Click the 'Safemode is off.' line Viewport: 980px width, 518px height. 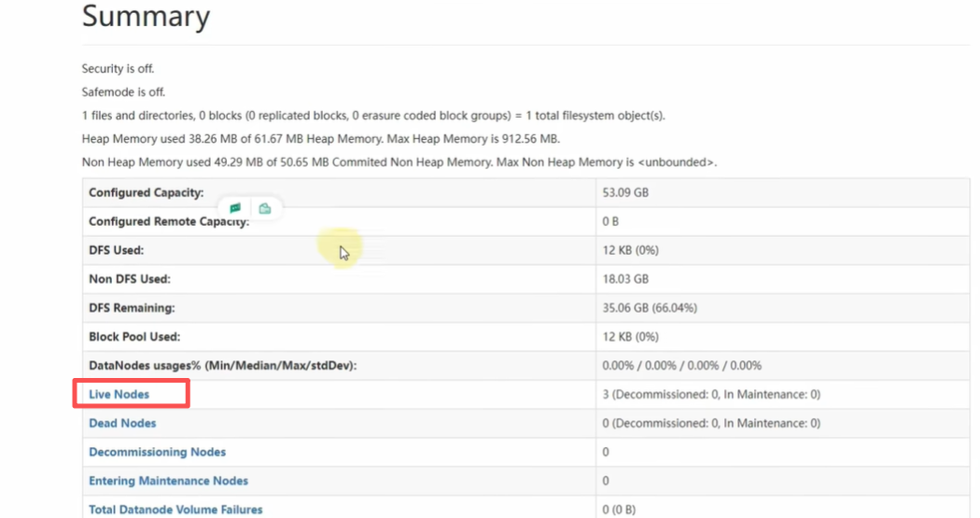click(x=123, y=91)
